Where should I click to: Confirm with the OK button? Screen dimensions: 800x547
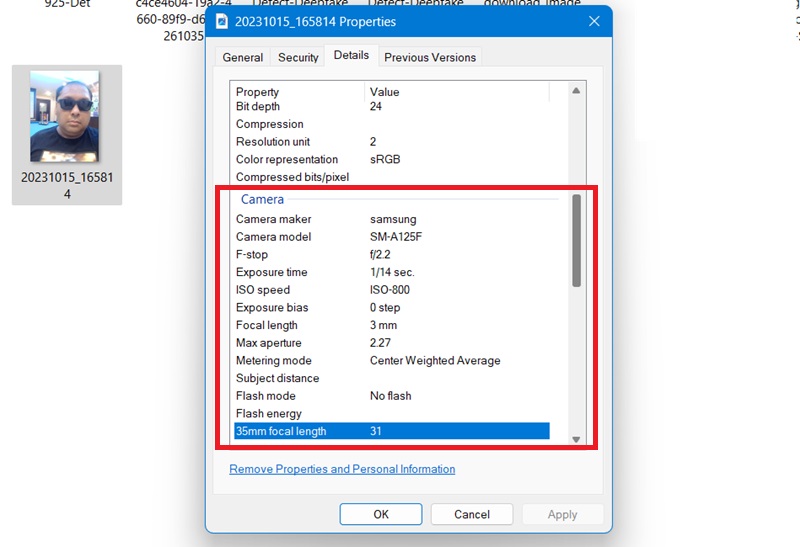click(x=381, y=514)
